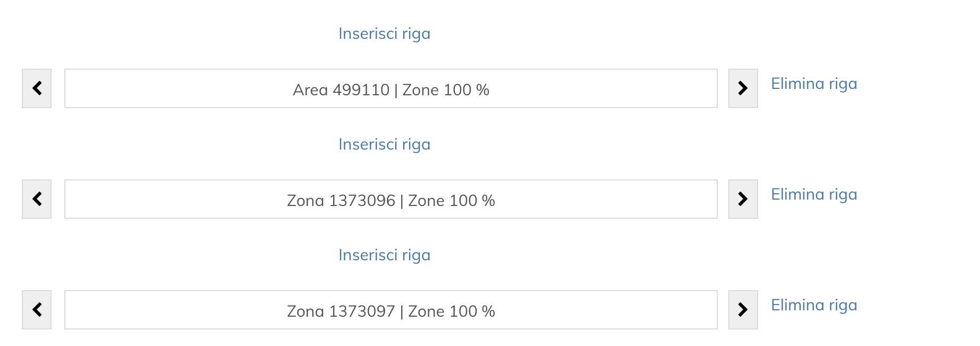Expand the previous option for Zona 1373096
The height and width of the screenshot is (346, 980).
tap(36, 199)
